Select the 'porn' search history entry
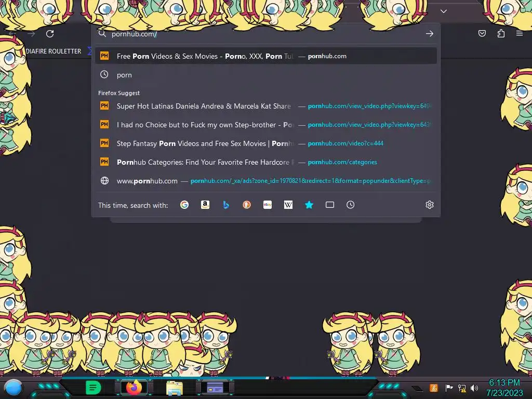The width and height of the screenshot is (532, 399). click(x=266, y=75)
